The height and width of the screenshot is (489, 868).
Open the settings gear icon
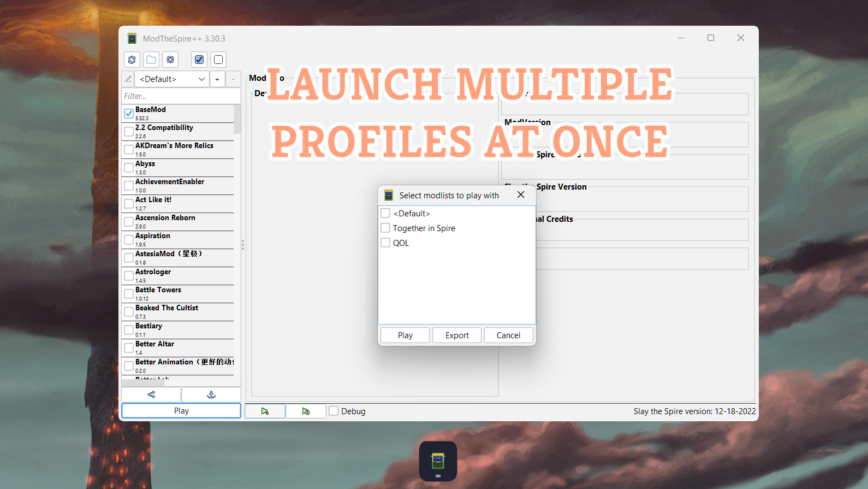(170, 60)
